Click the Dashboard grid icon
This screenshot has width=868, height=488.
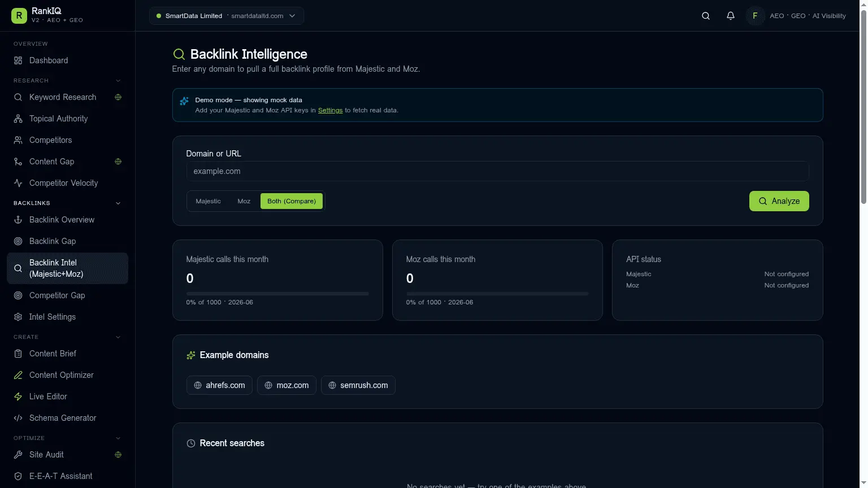point(18,60)
